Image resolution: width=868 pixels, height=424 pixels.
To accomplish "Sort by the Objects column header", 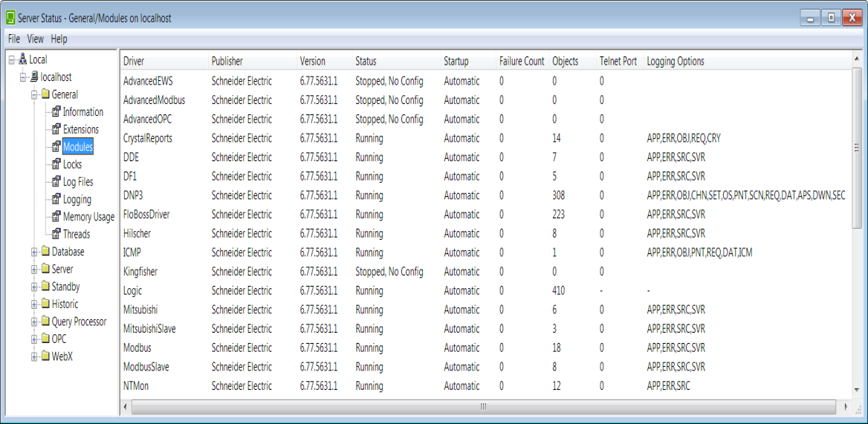I will (573, 62).
